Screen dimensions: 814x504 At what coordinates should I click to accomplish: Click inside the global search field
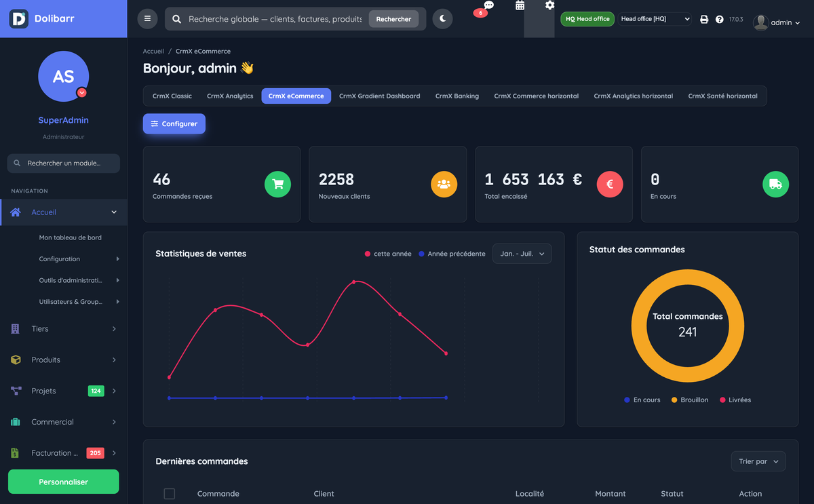(275, 19)
